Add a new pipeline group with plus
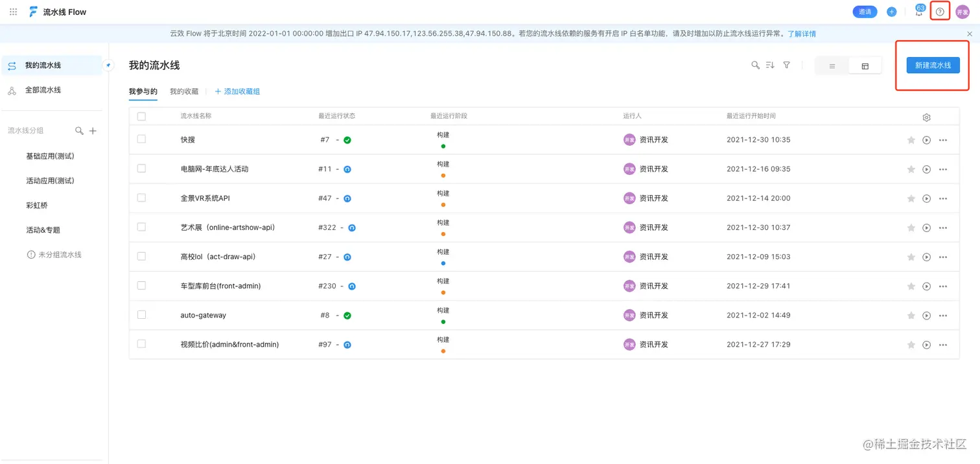 [93, 131]
